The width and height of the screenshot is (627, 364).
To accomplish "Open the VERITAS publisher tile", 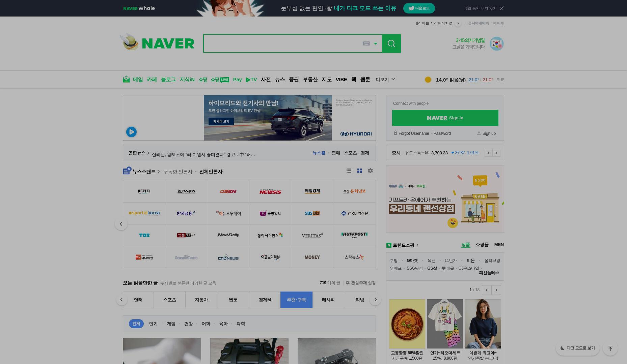I will coord(312,235).
